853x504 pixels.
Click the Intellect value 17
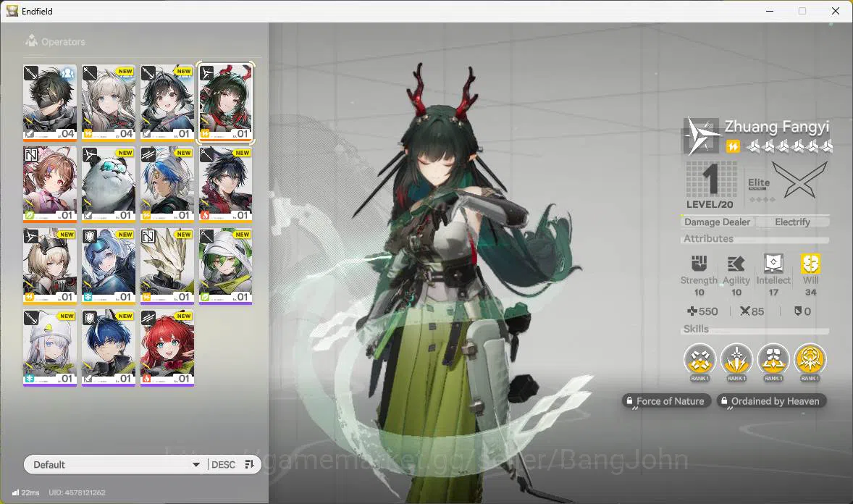[x=773, y=293]
